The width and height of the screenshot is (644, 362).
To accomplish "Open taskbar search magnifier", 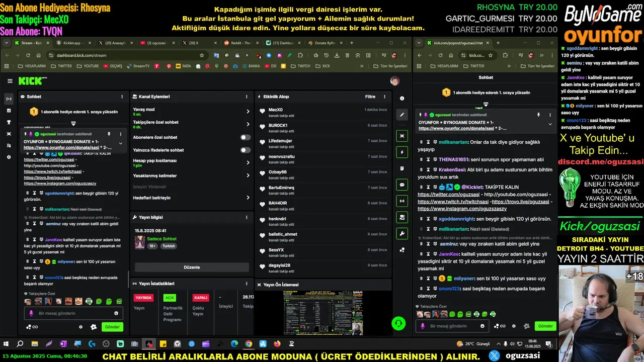I will 20,344.
